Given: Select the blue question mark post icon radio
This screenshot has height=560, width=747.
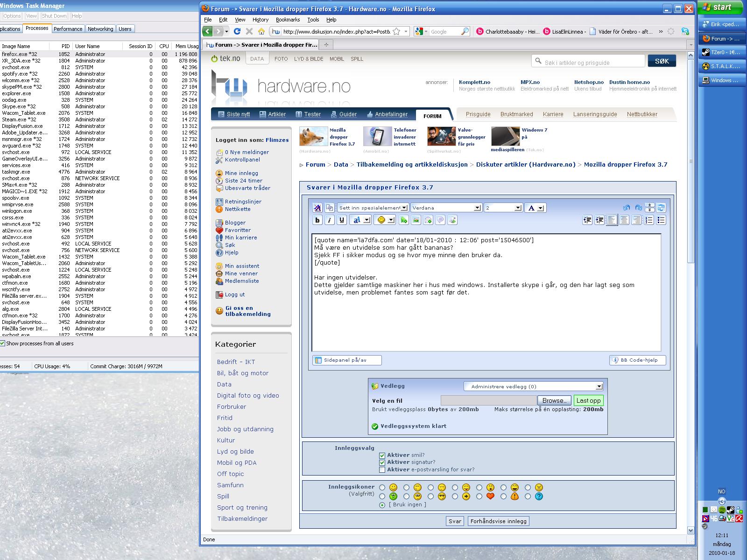Looking at the screenshot, I should (528, 497).
